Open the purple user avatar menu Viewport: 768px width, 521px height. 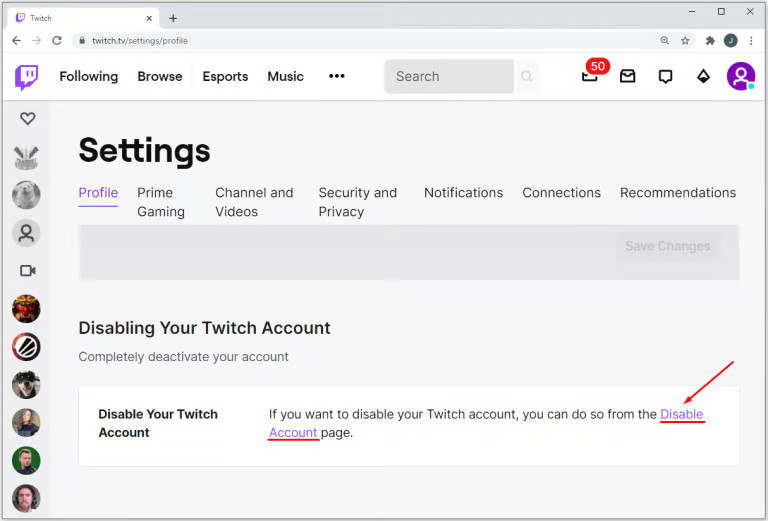click(x=741, y=76)
